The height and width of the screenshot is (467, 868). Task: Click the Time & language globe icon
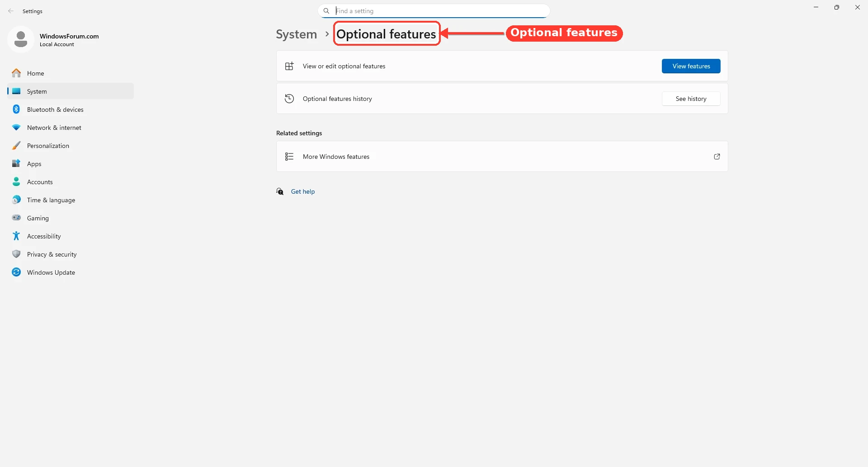click(16, 200)
